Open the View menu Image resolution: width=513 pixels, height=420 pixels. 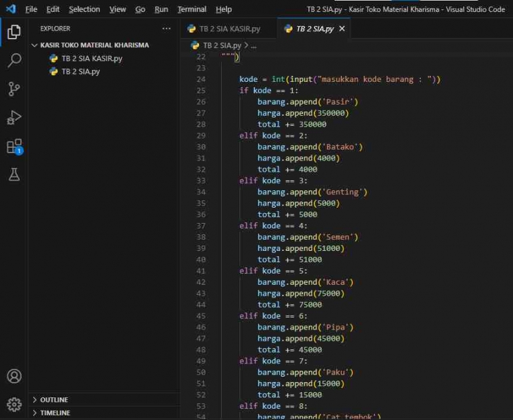117,9
